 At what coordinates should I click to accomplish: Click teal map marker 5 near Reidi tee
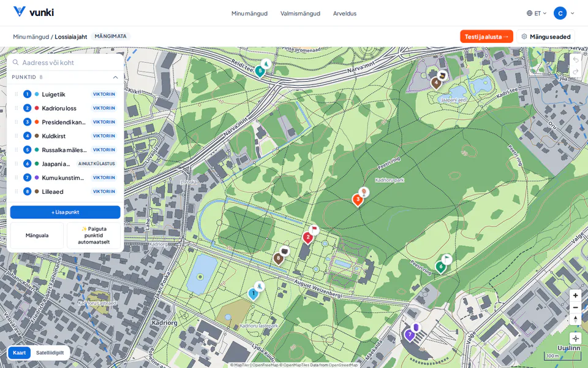pos(260,71)
